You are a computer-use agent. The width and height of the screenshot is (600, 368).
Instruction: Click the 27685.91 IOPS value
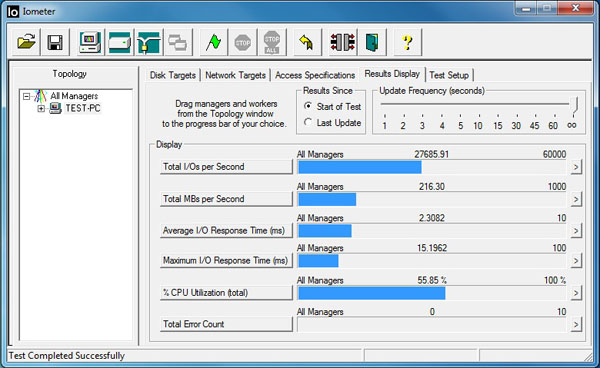coord(432,155)
